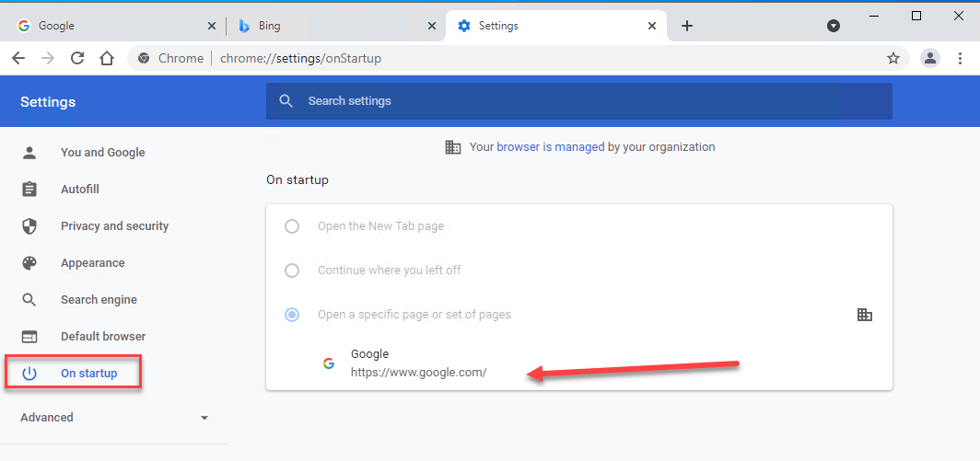Minimize the Chrome window

pos(874,17)
